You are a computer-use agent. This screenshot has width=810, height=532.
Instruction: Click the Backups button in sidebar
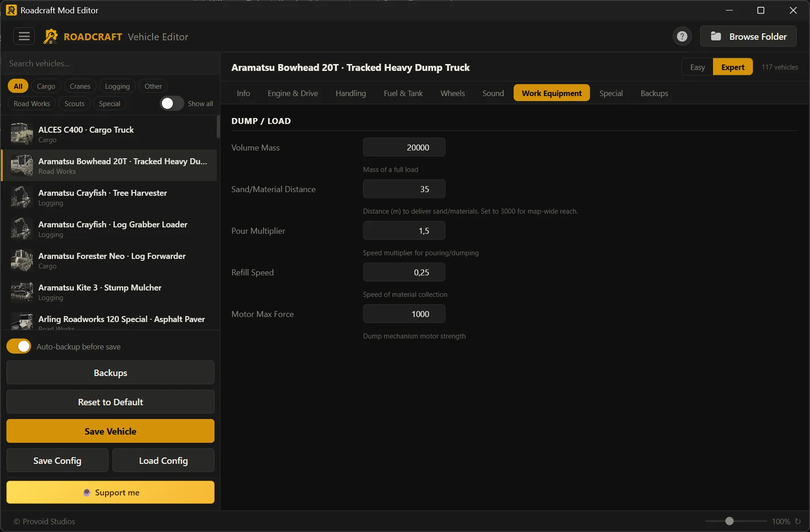pyautogui.click(x=110, y=372)
